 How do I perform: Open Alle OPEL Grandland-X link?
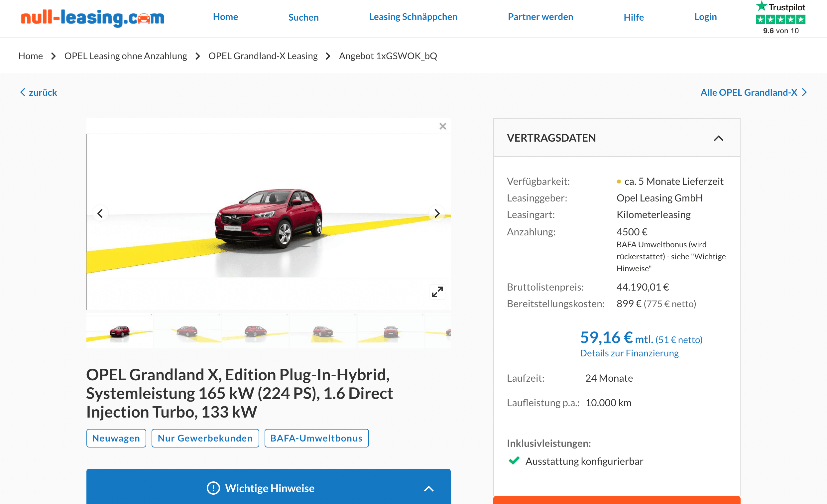coord(754,92)
